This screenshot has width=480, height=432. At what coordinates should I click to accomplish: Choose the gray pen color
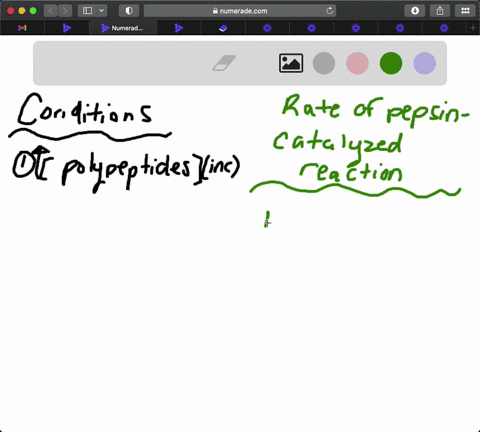click(x=324, y=63)
